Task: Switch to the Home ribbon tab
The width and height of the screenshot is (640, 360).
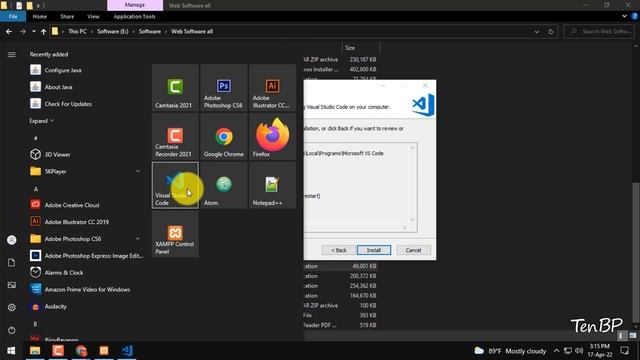Action: (x=40, y=16)
